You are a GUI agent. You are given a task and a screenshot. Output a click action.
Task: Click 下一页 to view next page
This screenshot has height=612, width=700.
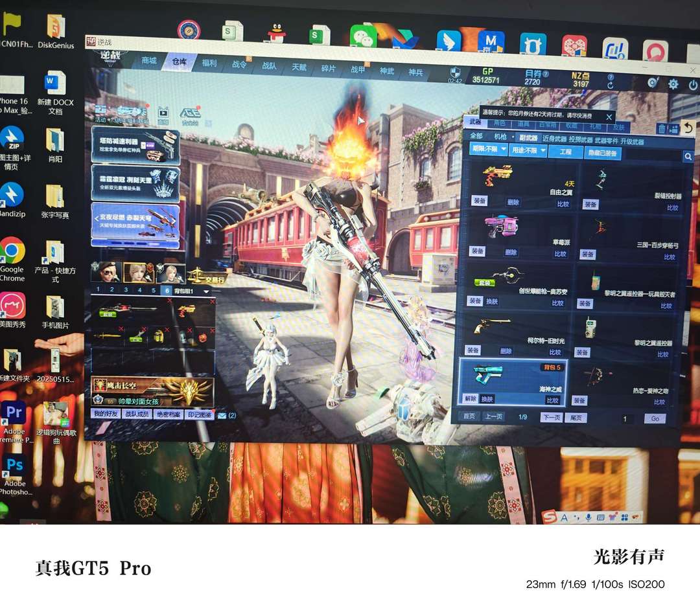(551, 418)
